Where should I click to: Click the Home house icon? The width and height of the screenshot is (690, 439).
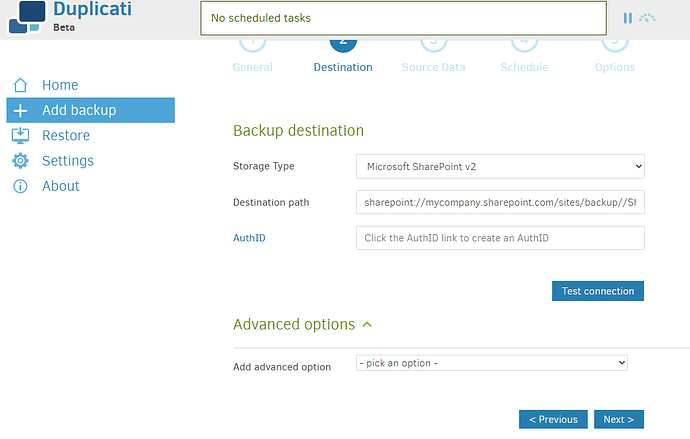20,85
